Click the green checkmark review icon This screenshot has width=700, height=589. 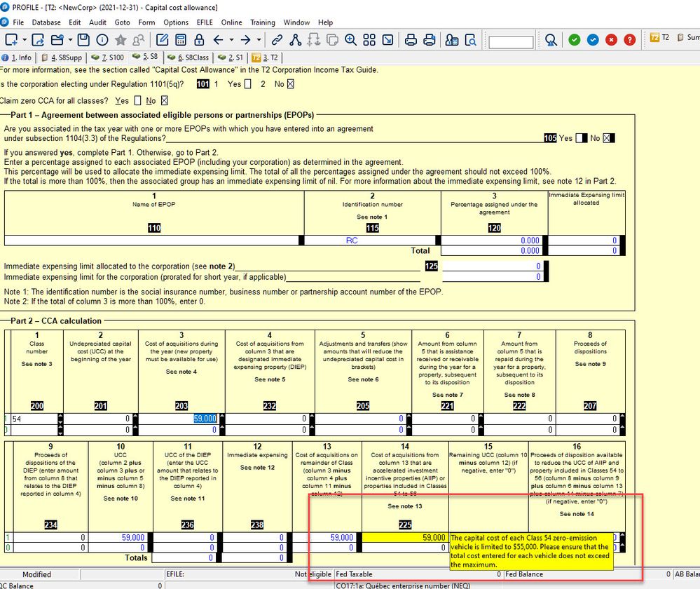tap(575, 39)
